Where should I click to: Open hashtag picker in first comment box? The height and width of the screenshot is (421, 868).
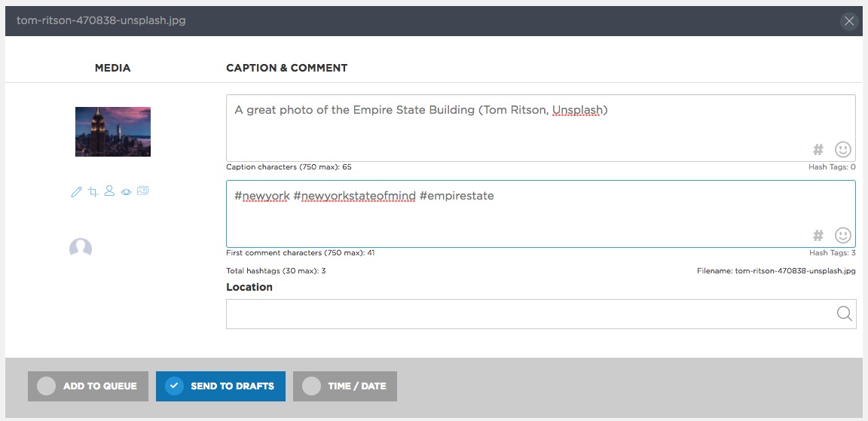tap(818, 236)
